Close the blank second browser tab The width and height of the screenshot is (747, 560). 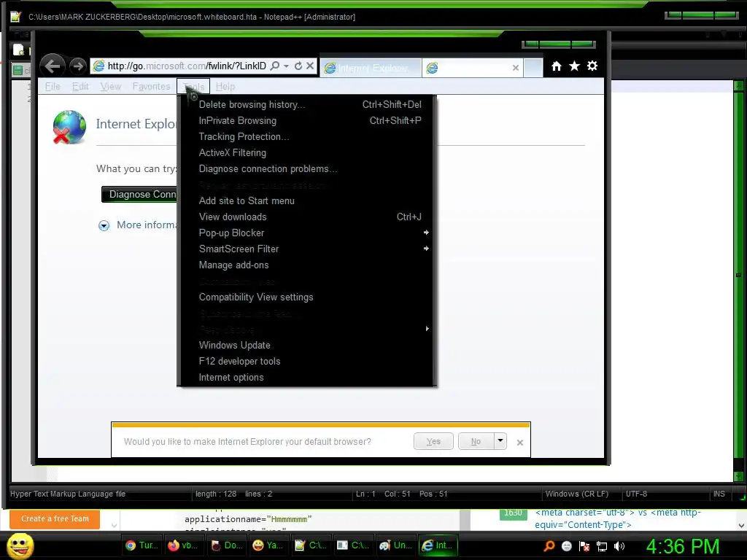[516, 68]
